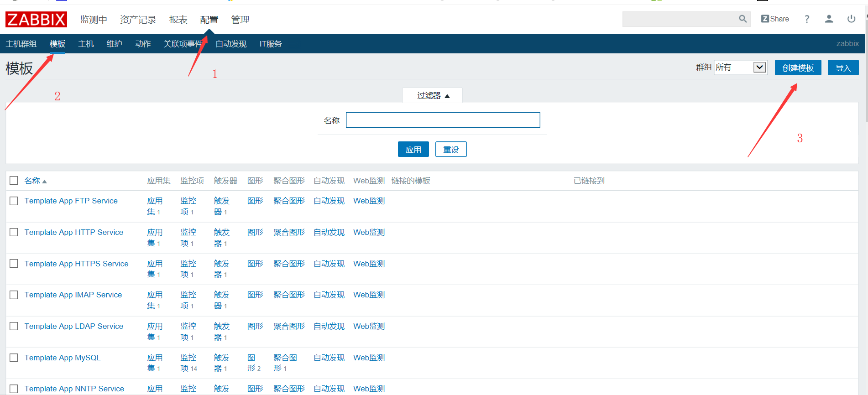Go to 主机 submenu
868x395 pixels.
[86, 44]
